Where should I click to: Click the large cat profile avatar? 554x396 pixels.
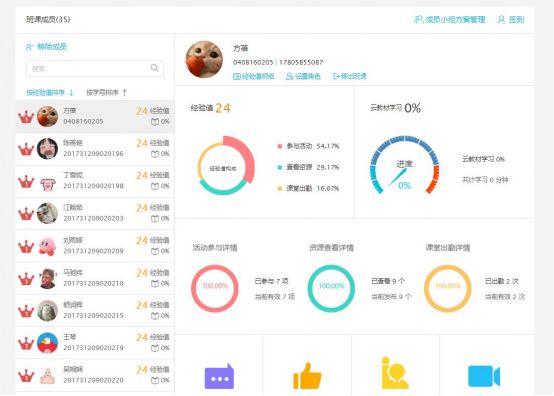[x=204, y=59]
